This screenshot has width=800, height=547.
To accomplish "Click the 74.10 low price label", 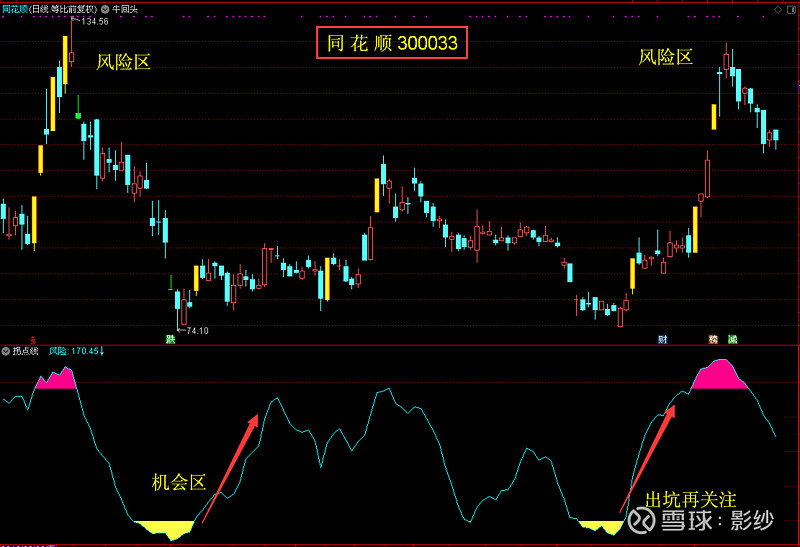I will (x=197, y=331).
